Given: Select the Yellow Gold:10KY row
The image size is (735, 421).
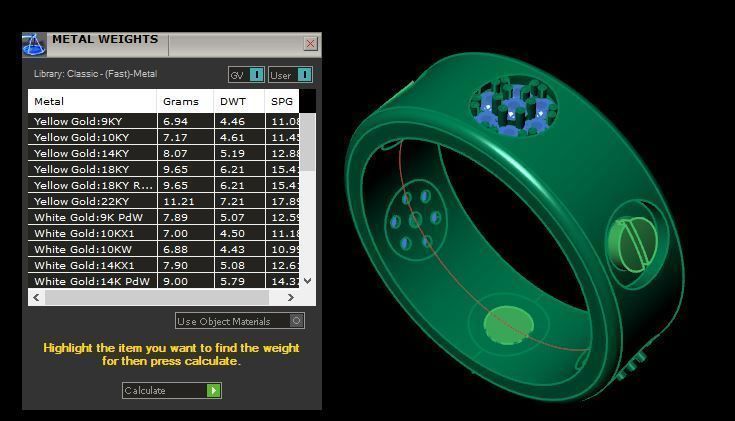Looking at the screenshot, I should pos(164,137).
